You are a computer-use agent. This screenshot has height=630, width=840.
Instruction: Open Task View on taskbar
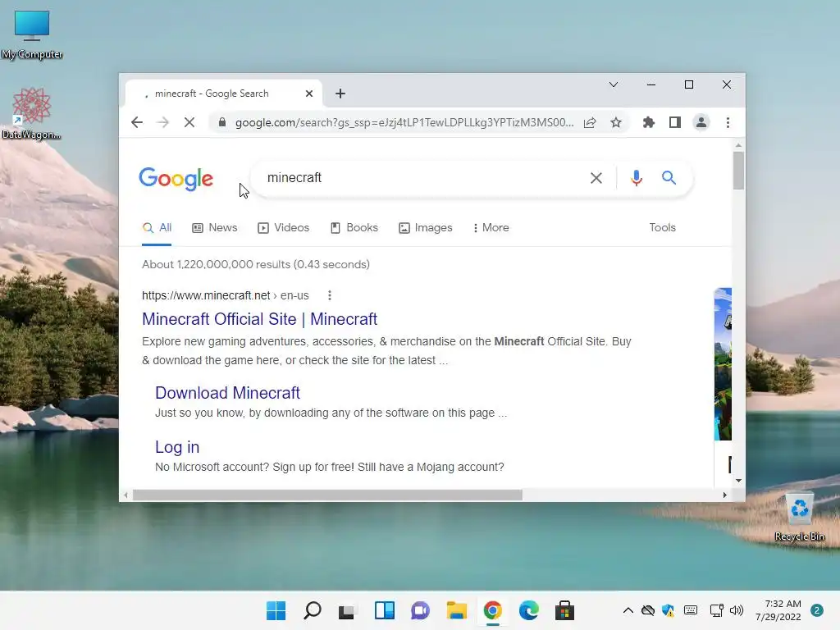click(x=348, y=610)
